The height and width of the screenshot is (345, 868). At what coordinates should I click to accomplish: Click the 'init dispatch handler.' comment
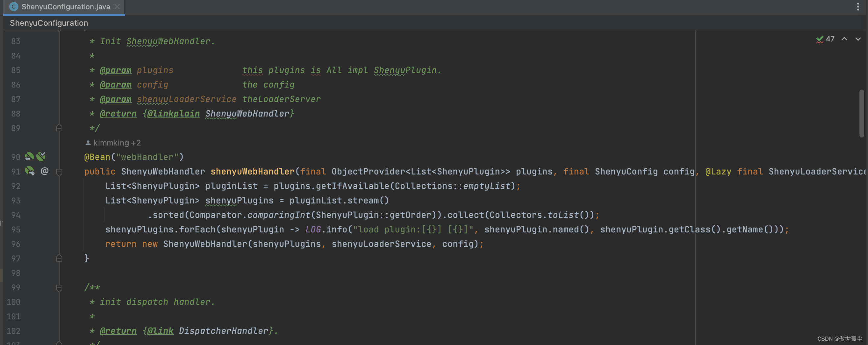click(157, 302)
